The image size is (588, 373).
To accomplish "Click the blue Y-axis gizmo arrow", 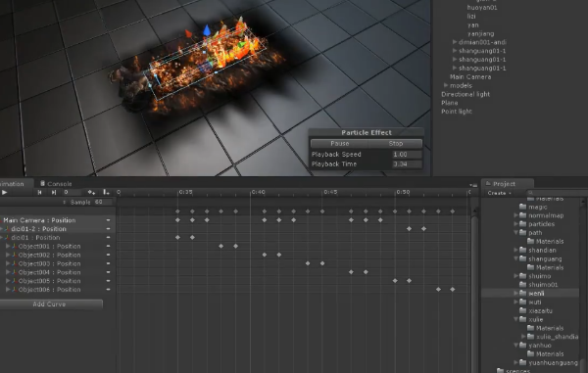I will [207, 30].
